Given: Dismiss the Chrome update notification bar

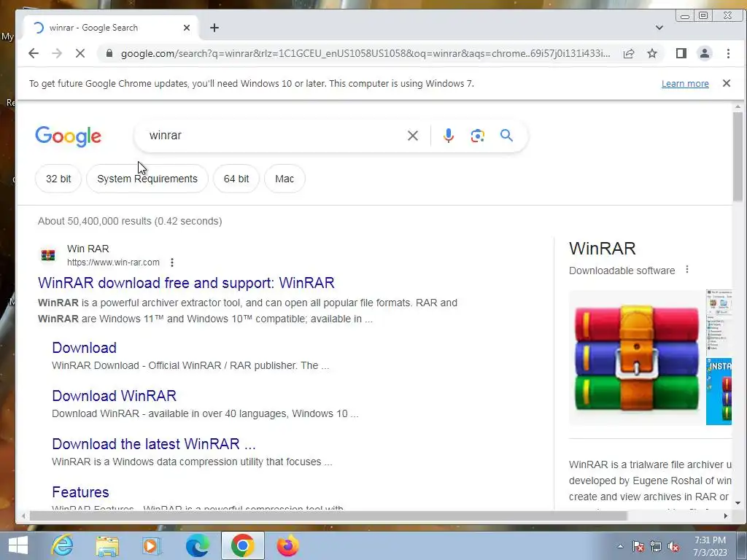Looking at the screenshot, I should [726, 83].
